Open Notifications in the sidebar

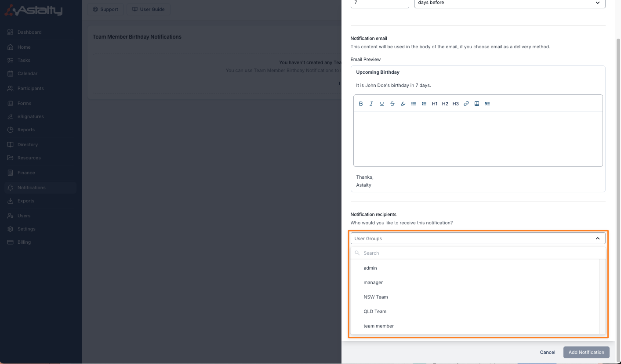[x=31, y=187]
